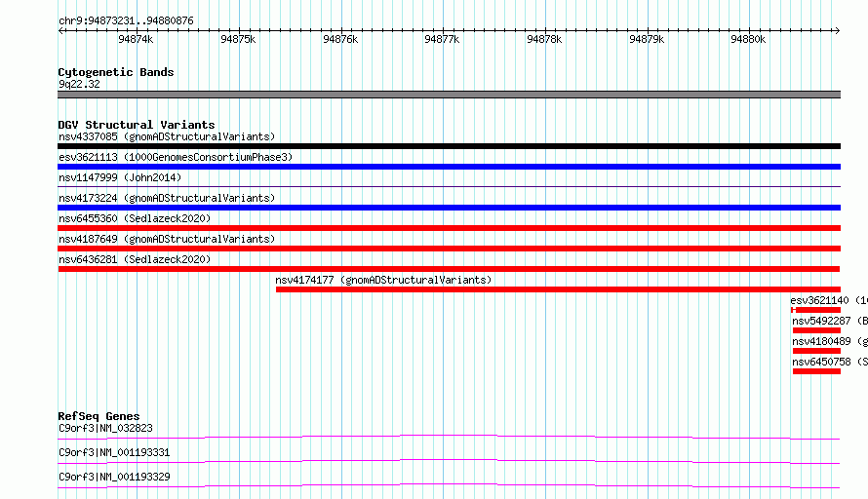Click the 94878k ruler tick label
This screenshot has height=499, width=868.
pyautogui.click(x=544, y=39)
